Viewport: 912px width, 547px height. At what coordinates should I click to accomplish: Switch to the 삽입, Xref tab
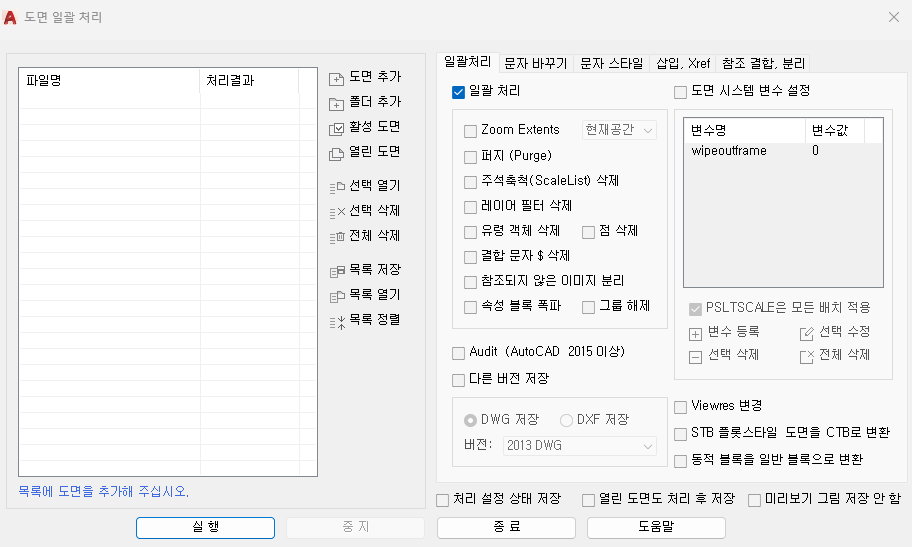point(683,63)
